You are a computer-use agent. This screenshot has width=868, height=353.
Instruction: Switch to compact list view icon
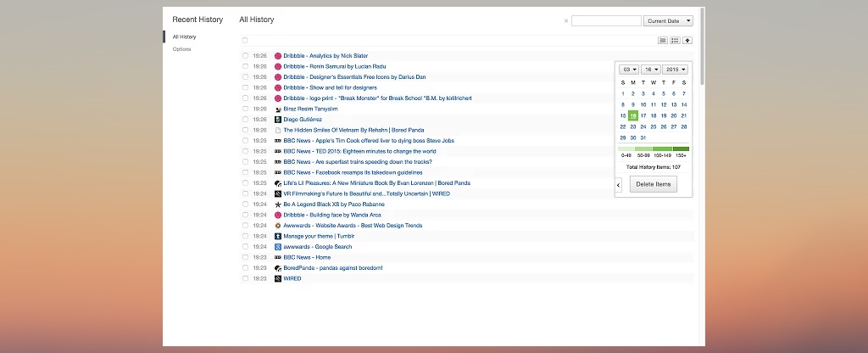pos(663,41)
